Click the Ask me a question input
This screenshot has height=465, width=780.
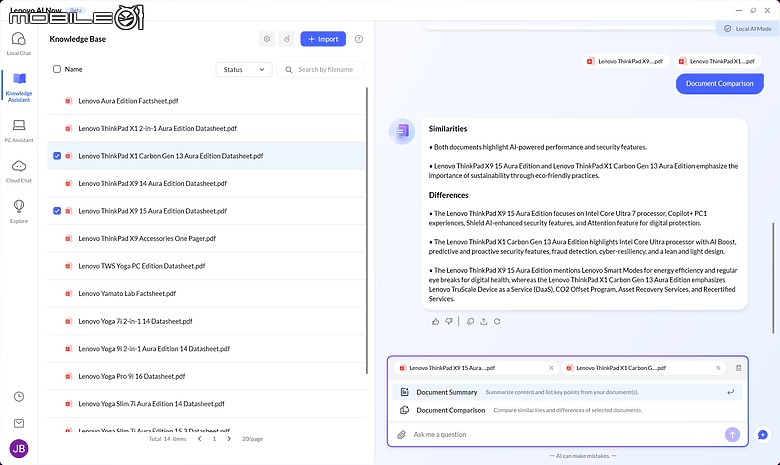(x=565, y=435)
